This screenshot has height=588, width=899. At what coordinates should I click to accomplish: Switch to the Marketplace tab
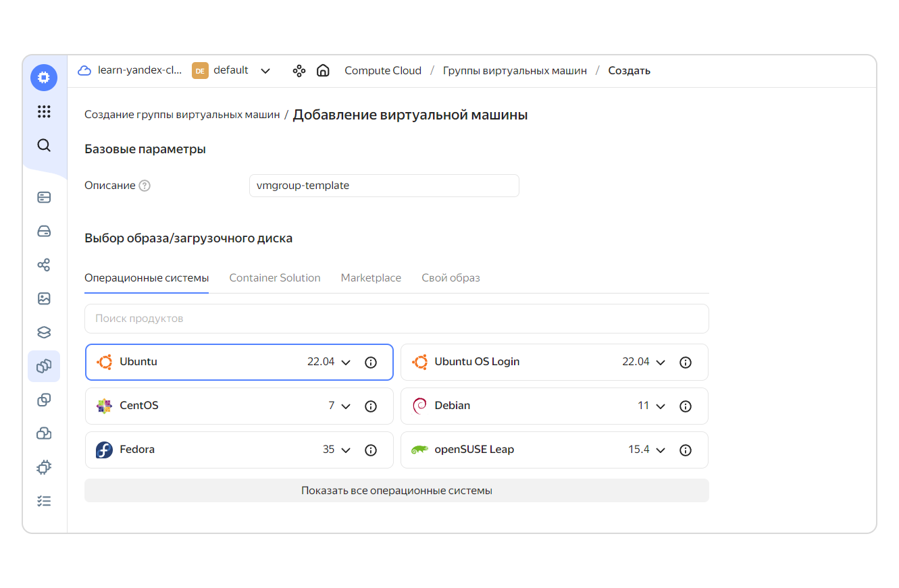[371, 277]
